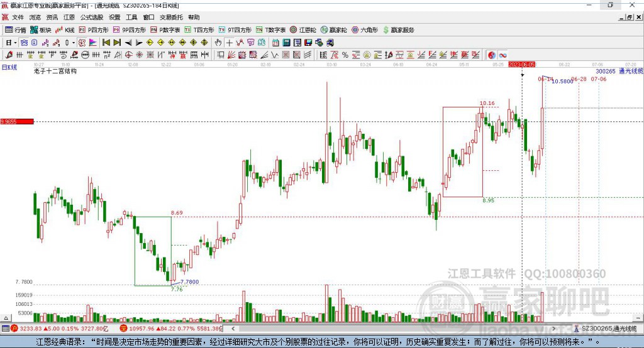644x348 pixels.
Task: Open 赢家服务 service page
Action: point(398,30)
